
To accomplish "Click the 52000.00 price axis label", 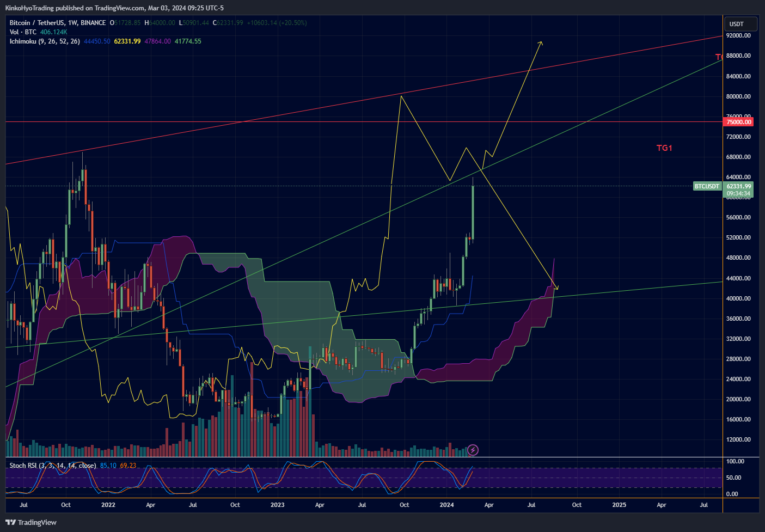I will pos(739,237).
